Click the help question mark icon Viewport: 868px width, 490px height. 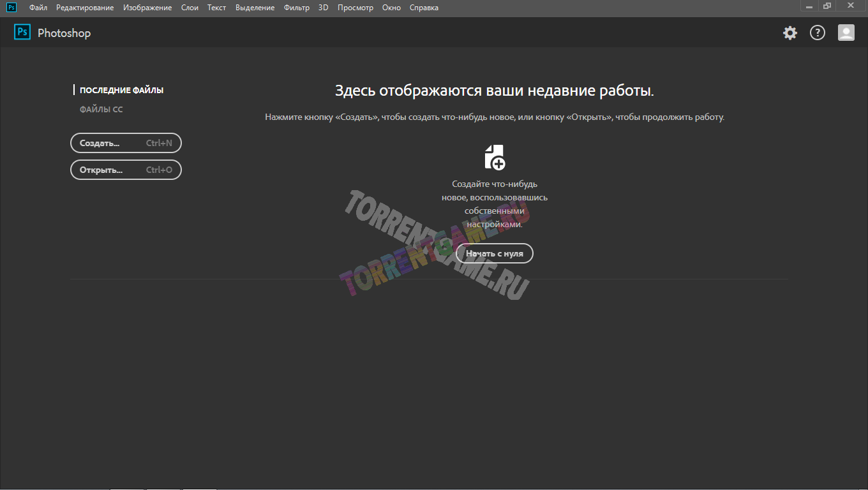(818, 33)
